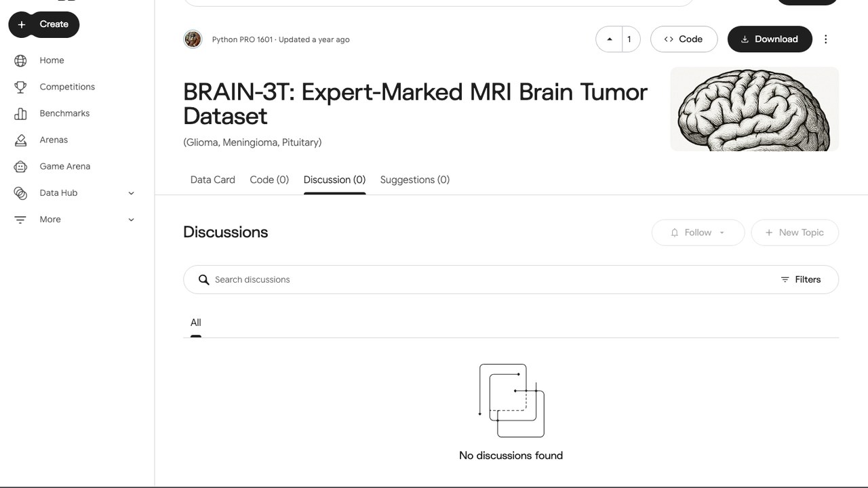Screen dimensions: 868x488
Task: Open the Filters control
Action: (x=801, y=279)
